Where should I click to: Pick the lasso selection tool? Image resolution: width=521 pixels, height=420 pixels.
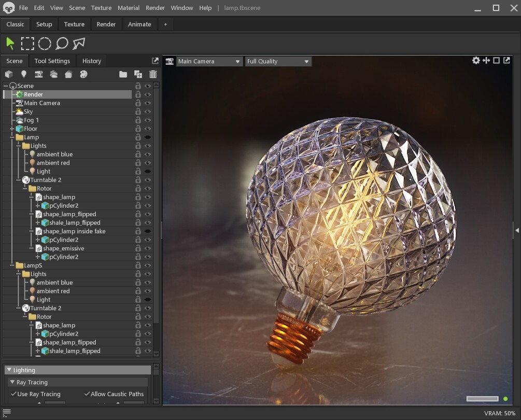tap(62, 44)
